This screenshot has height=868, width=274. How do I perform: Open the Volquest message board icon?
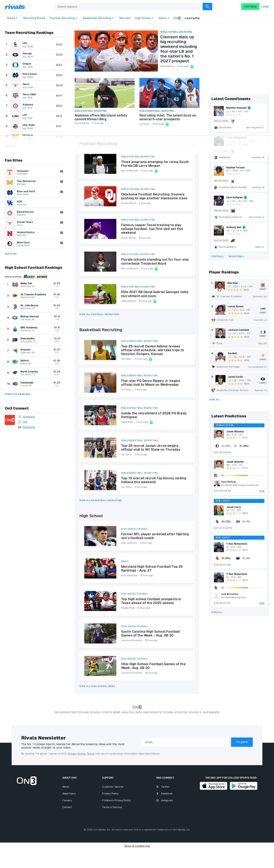61,172
